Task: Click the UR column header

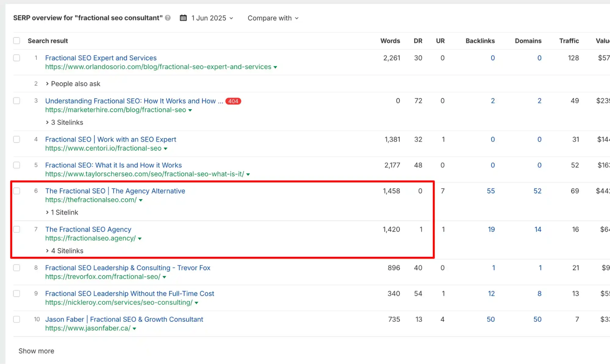Action: [440, 41]
